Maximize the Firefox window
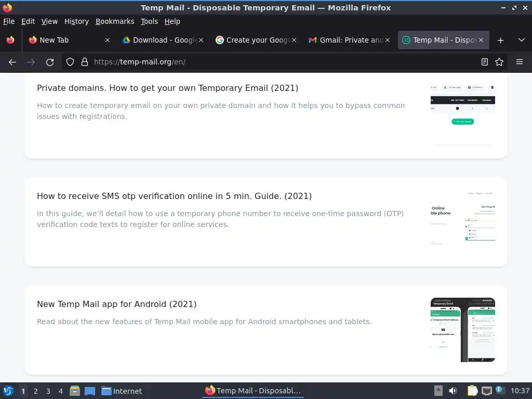 pos(514,8)
